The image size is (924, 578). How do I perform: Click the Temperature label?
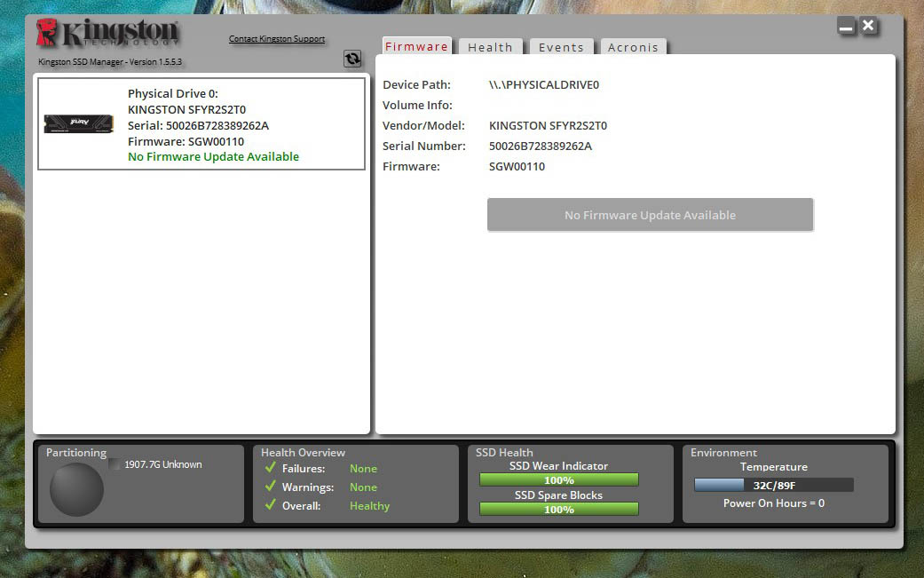click(x=774, y=467)
